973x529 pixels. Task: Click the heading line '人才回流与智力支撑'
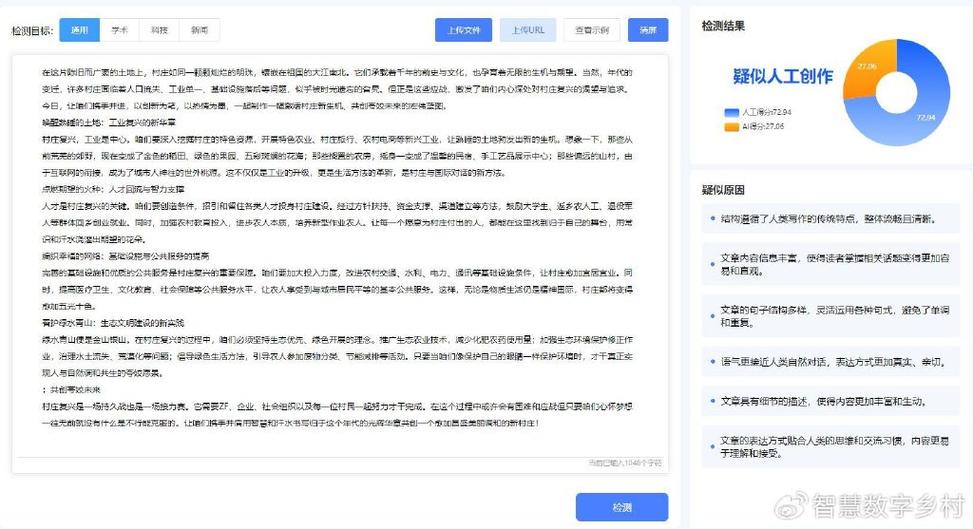point(146,189)
